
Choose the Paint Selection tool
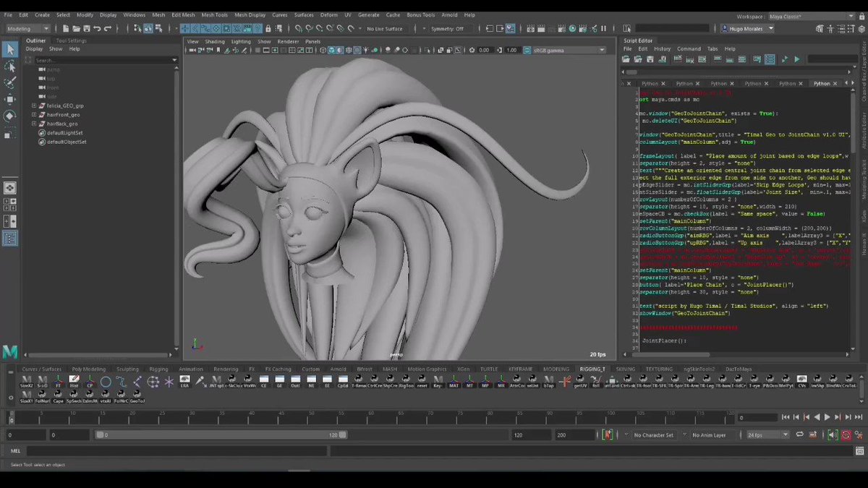(x=10, y=82)
